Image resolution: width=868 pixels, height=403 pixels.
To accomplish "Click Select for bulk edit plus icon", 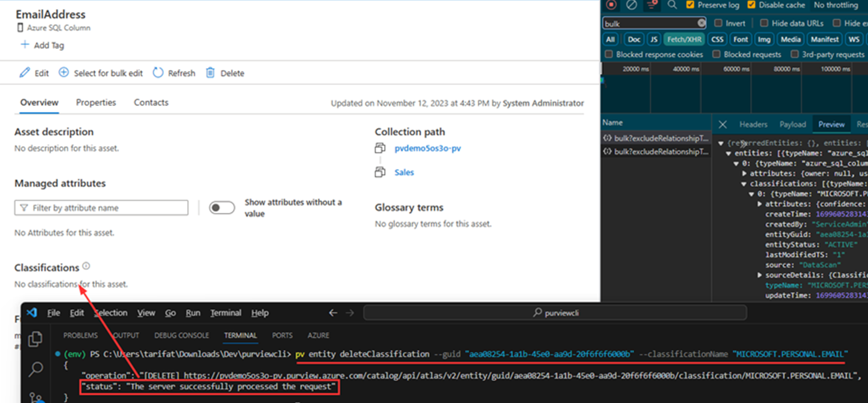I will tap(64, 73).
